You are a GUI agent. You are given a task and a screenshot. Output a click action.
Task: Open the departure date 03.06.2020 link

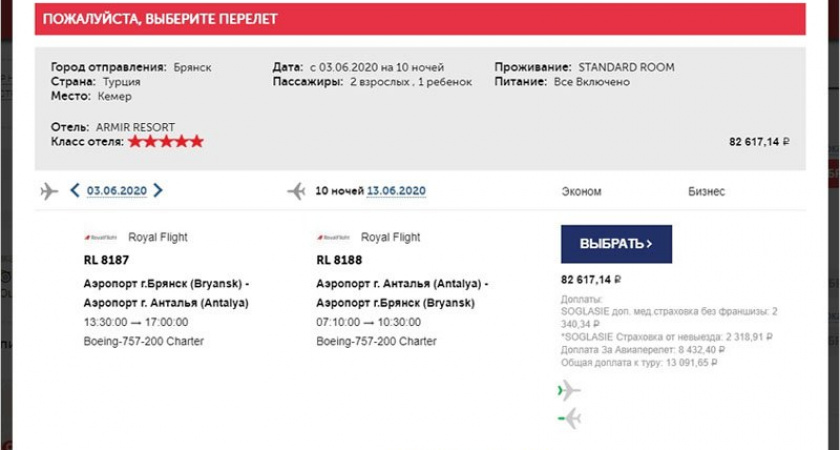[x=117, y=191]
